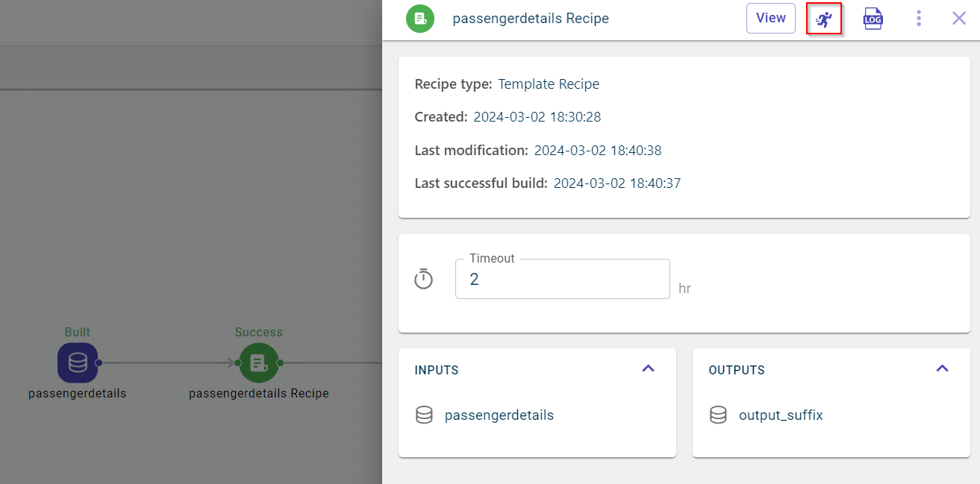
Task: Select the purple passengerdetails dataset node on canvas
Action: [x=78, y=363]
